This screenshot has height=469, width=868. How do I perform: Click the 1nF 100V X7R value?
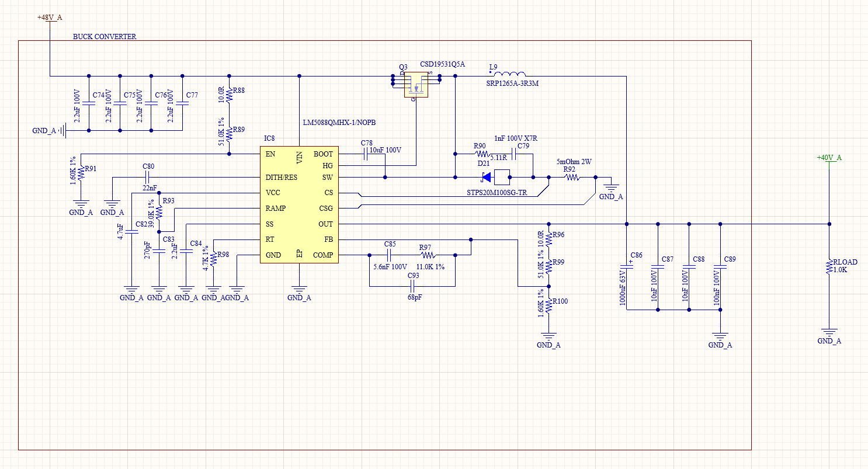[x=516, y=138]
